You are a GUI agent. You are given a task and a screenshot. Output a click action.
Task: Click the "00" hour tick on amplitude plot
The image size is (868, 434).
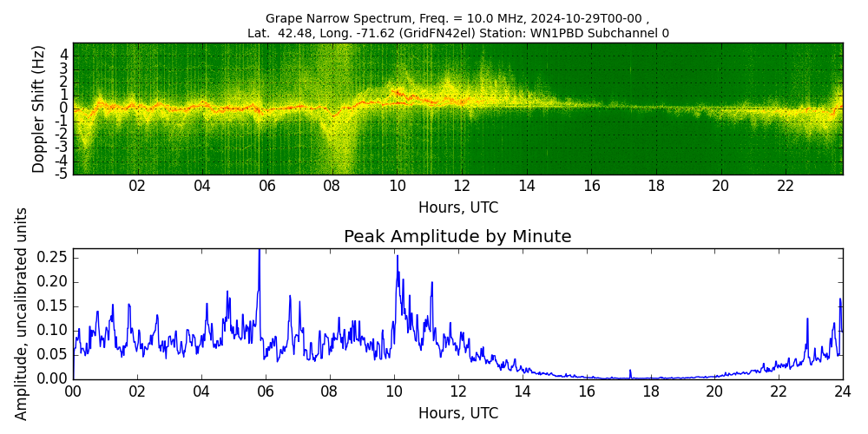click(73, 391)
